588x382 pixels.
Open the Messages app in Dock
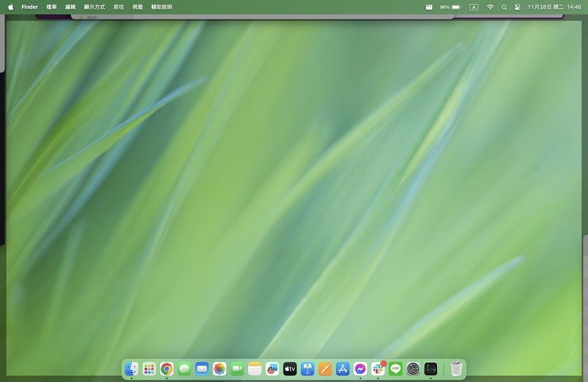184,369
